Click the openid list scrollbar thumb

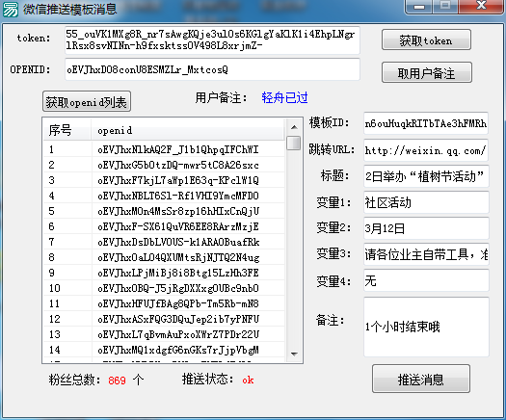(294, 143)
